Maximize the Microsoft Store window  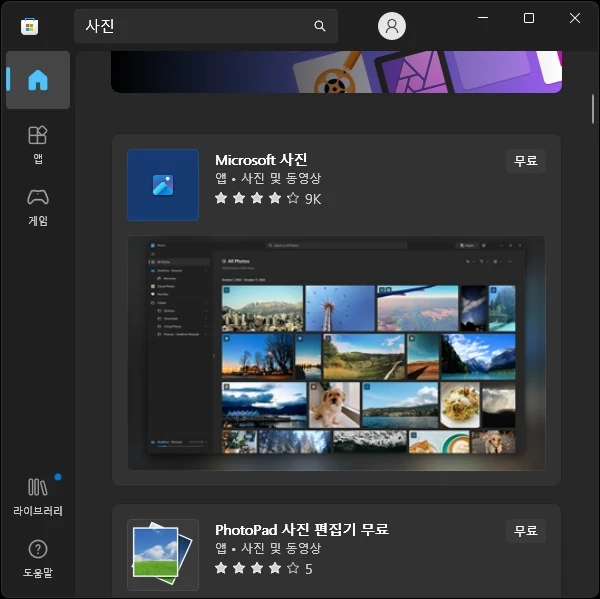pyautogui.click(x=529, y=18)
